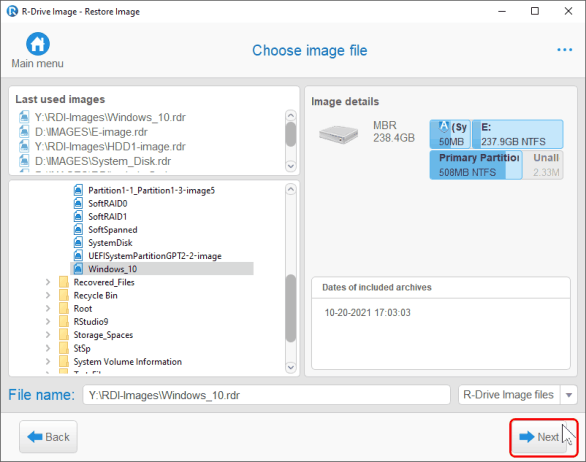Click the Back button
The height and width of the screenshot is (462, 586).
click(x=48, y=437)
